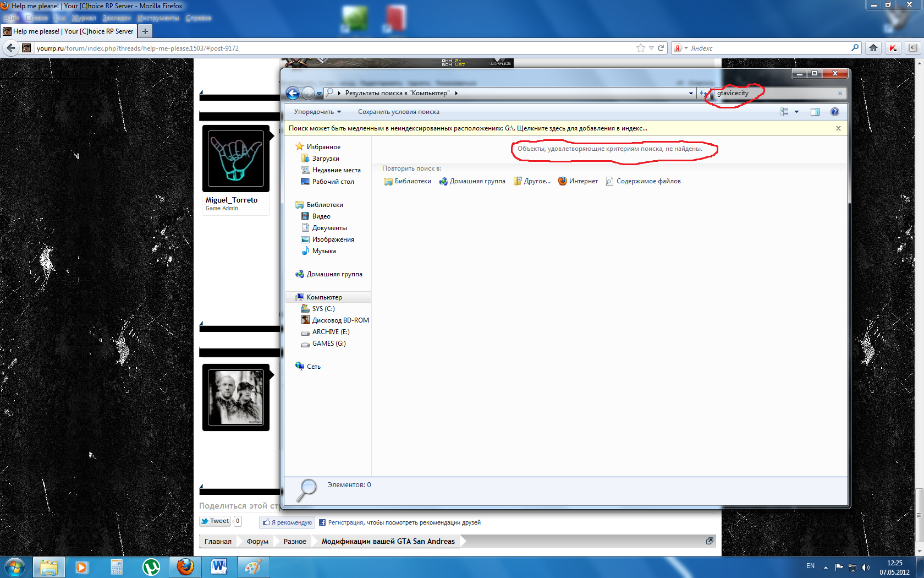Open the address bar history dropdown in Explorer

691,94
